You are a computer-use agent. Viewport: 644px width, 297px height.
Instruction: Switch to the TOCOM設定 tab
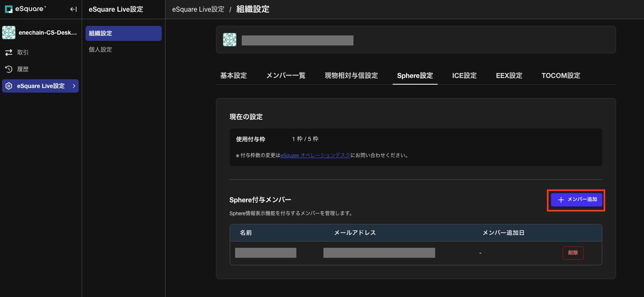(561, 76)
